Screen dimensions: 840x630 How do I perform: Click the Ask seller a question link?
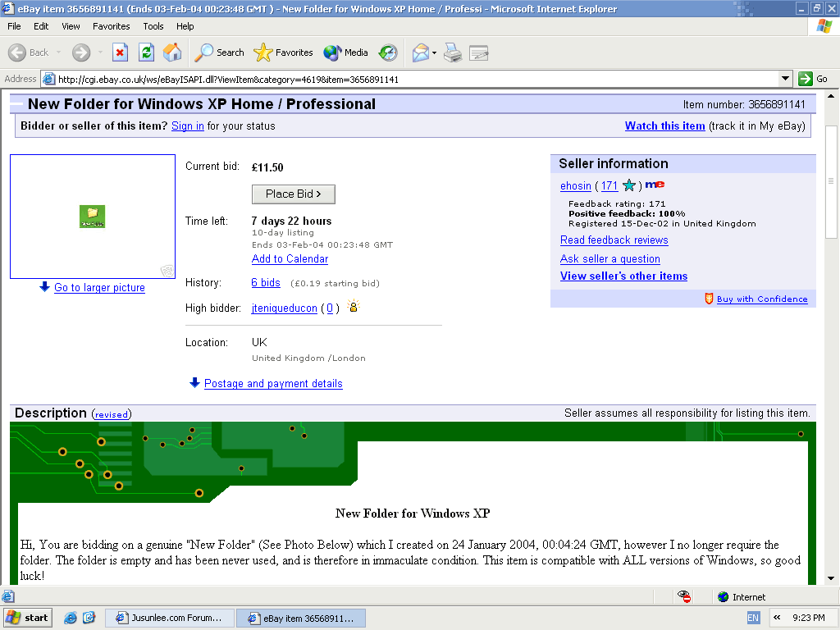click(610, 258)
